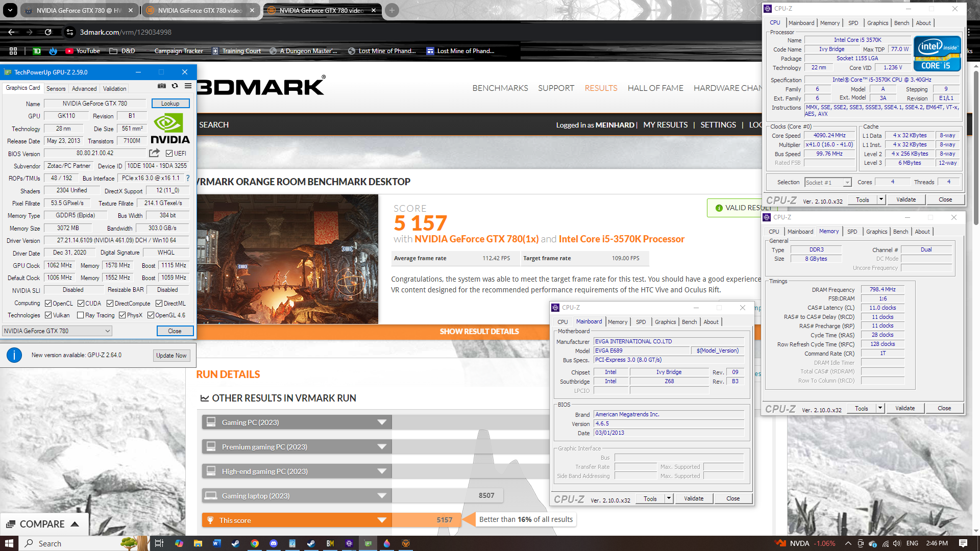Toggle the Ray Tracing checkbox
This screenshot has width=980, height=551.
80,315
